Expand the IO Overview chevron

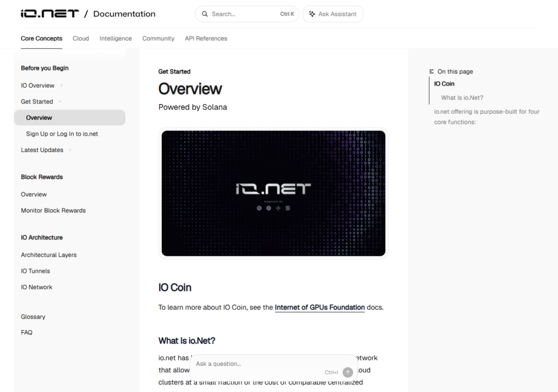point(62,85)
